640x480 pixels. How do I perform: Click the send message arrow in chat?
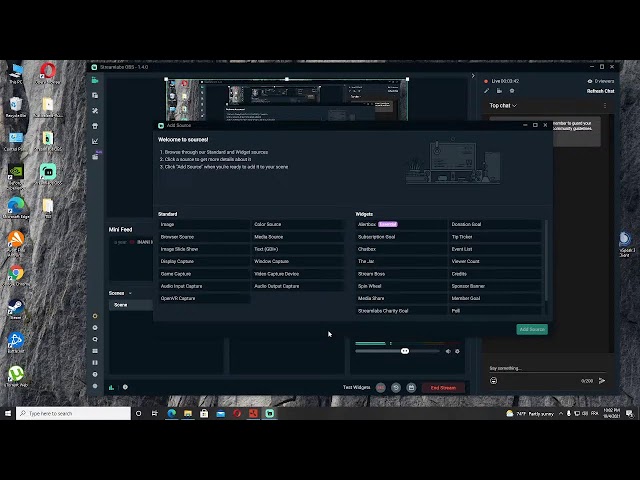[x=602, y=381]
